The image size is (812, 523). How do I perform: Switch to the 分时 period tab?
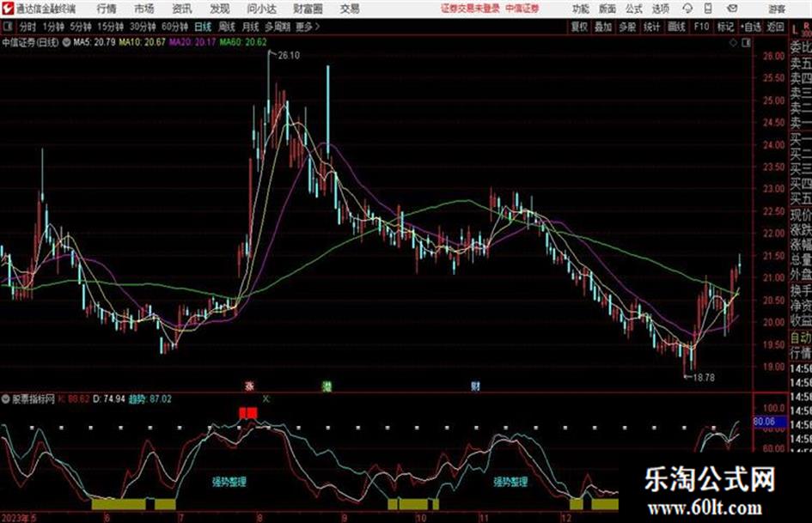[x=27, y=27]
